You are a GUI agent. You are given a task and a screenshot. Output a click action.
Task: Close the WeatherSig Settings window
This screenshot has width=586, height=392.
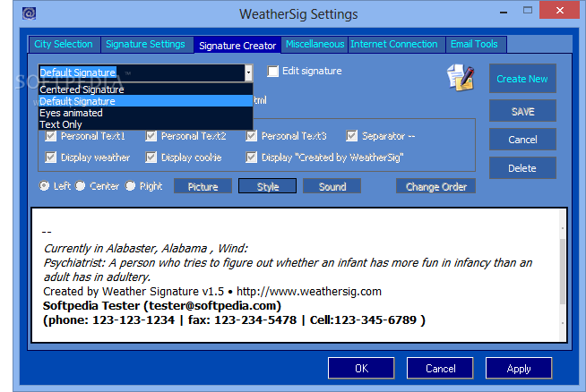559,10
